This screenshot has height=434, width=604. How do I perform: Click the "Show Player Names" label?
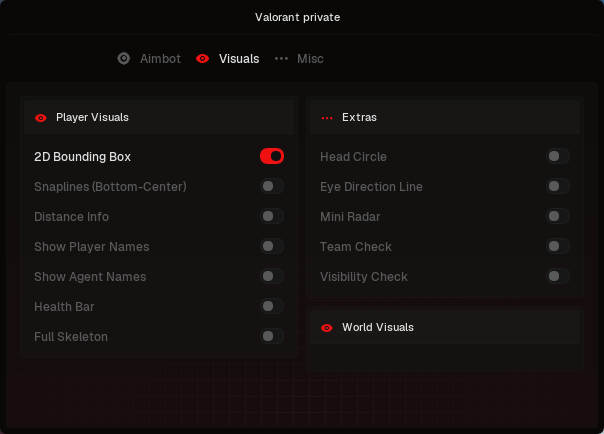coord(92,247)
